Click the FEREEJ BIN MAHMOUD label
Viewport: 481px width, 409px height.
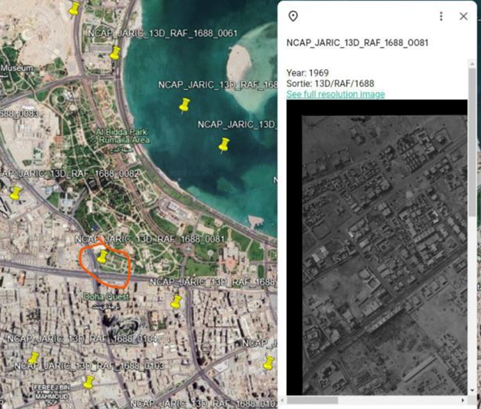(x=51, y=392)
